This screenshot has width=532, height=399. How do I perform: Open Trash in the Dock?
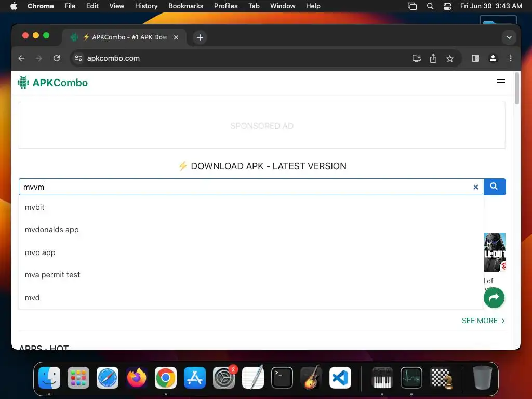pos(482,378)
